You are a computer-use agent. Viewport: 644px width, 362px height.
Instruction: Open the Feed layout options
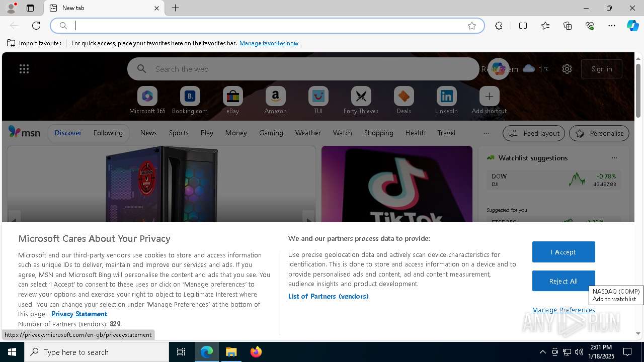(x=534, y=133)
